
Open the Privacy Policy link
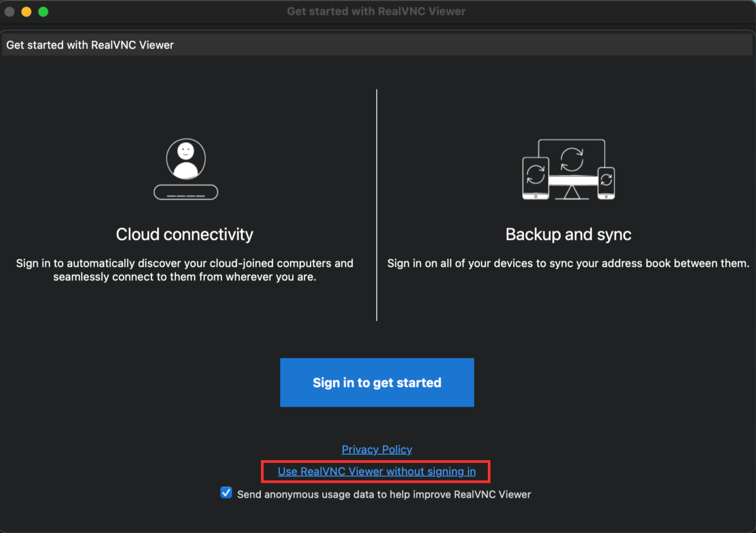(x=377, y=449)
